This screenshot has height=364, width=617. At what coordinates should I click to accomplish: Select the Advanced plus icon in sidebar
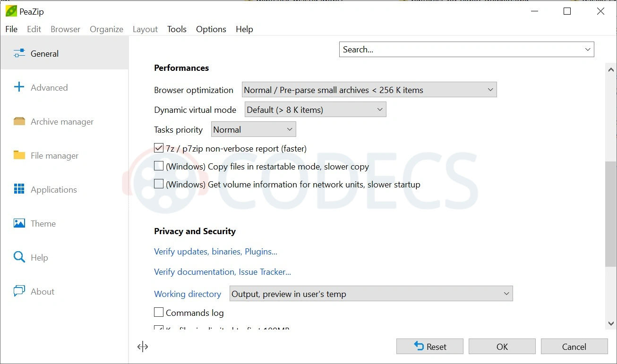(19, 87)
